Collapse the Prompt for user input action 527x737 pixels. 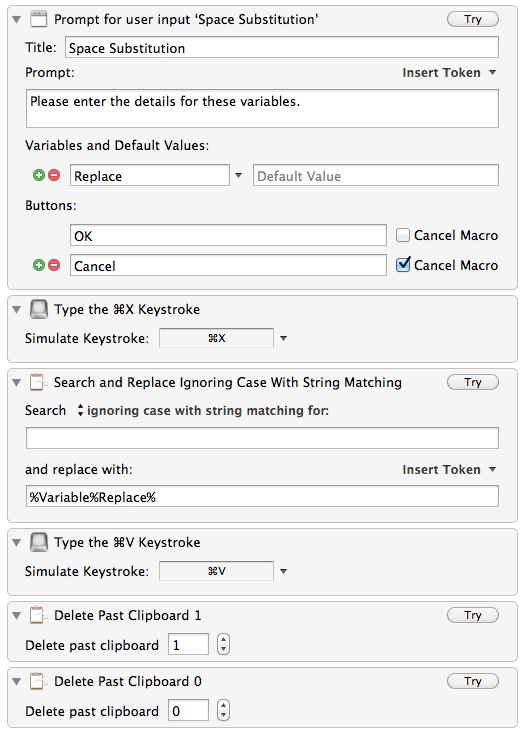16,20
